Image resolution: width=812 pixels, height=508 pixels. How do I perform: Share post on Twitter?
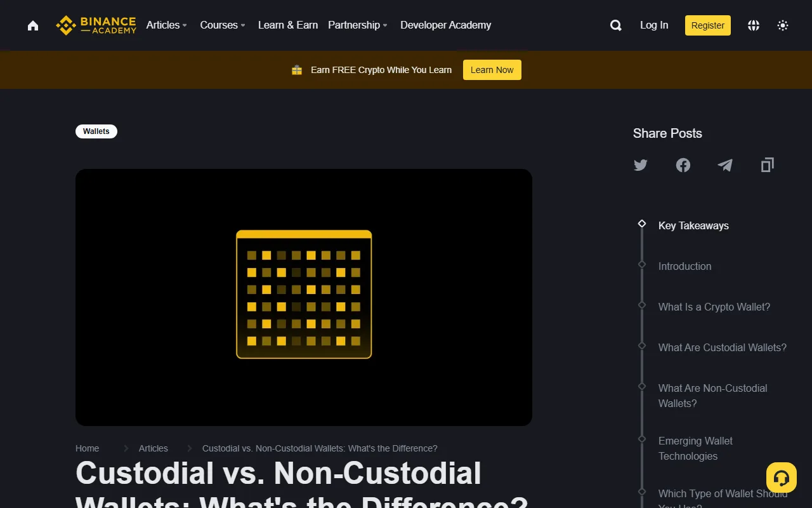641,165
